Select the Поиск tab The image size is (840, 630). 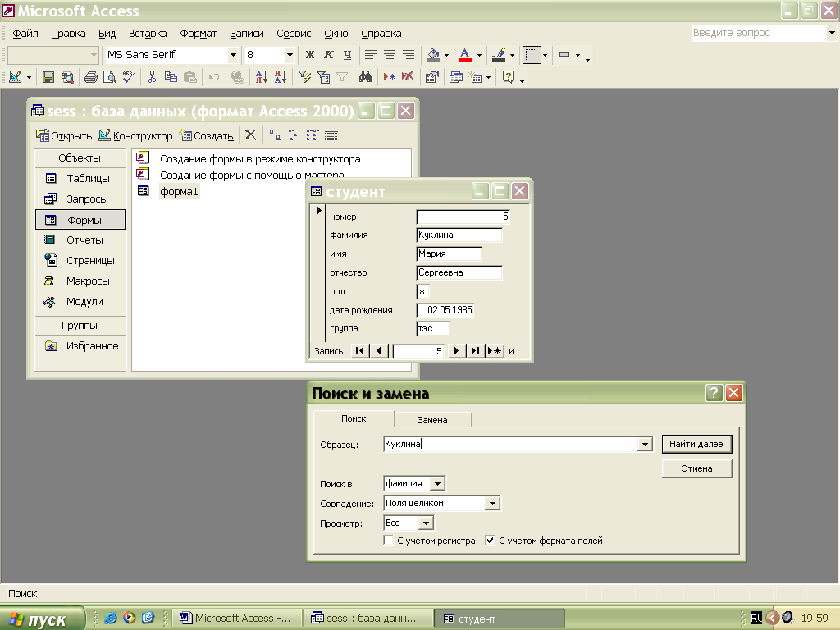click(354, 418)
